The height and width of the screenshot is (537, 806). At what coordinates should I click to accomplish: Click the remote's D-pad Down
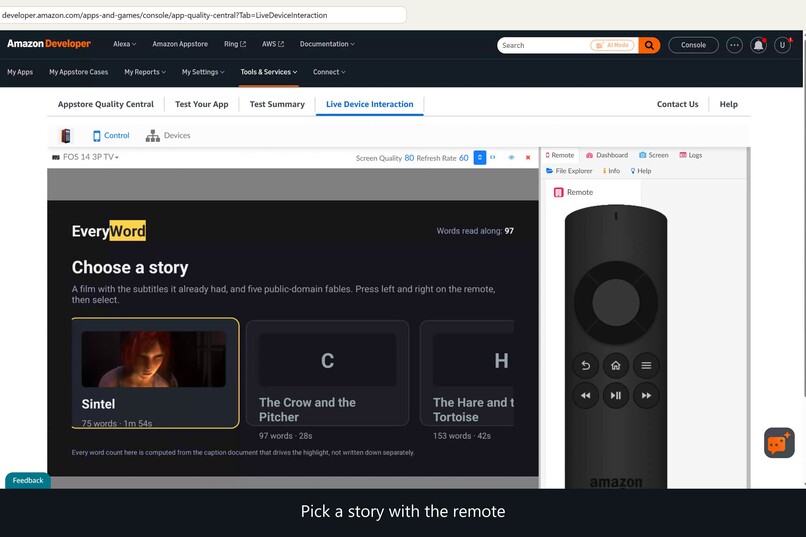pos(616,335)
